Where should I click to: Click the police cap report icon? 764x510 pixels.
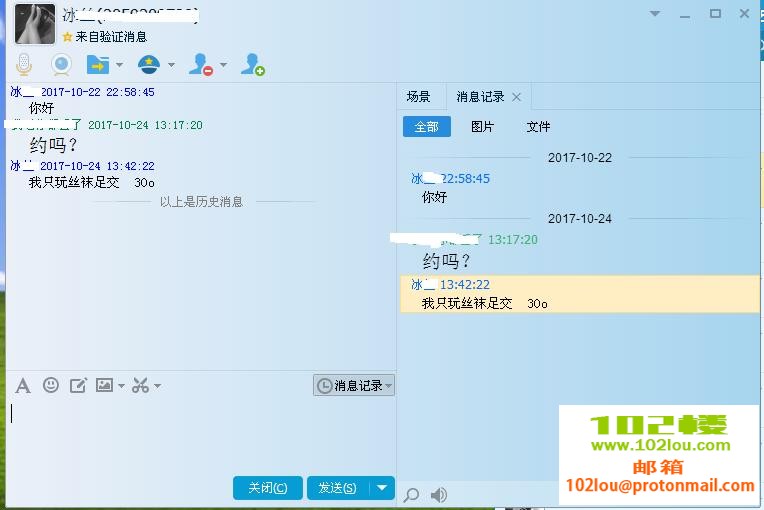[x=149, y=64]
